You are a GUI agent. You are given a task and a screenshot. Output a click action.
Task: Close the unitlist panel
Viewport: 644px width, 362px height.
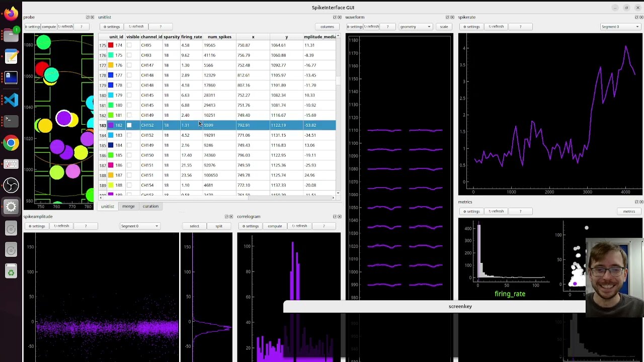[x=339, y=17]
